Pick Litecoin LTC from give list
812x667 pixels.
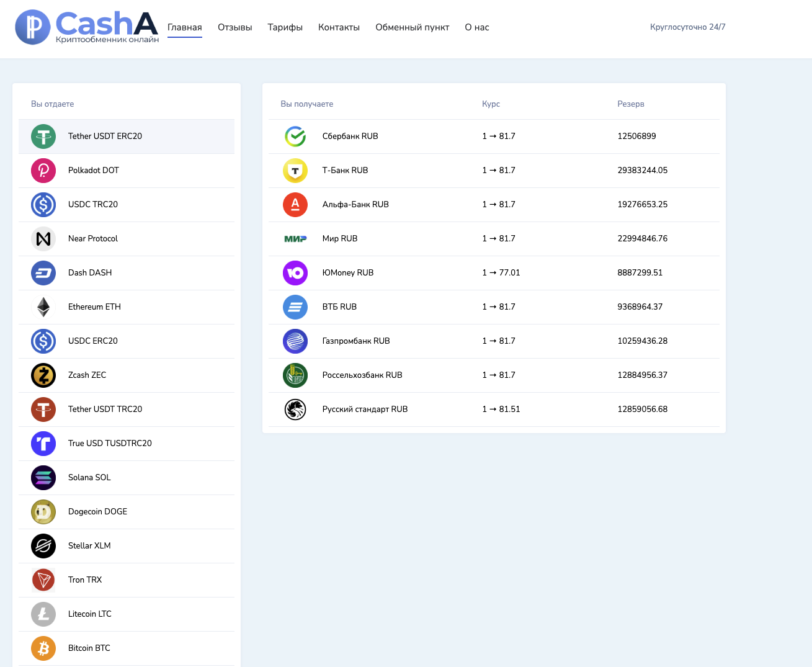pos(90,614)
